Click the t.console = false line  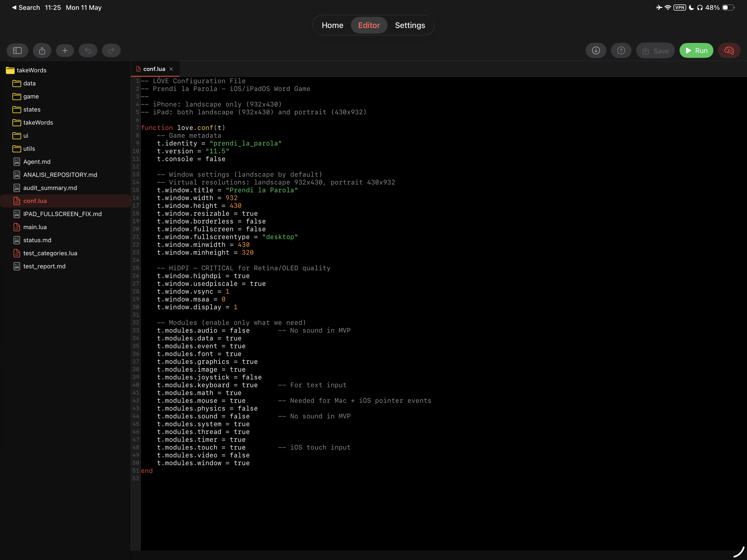tap(191, 159)
